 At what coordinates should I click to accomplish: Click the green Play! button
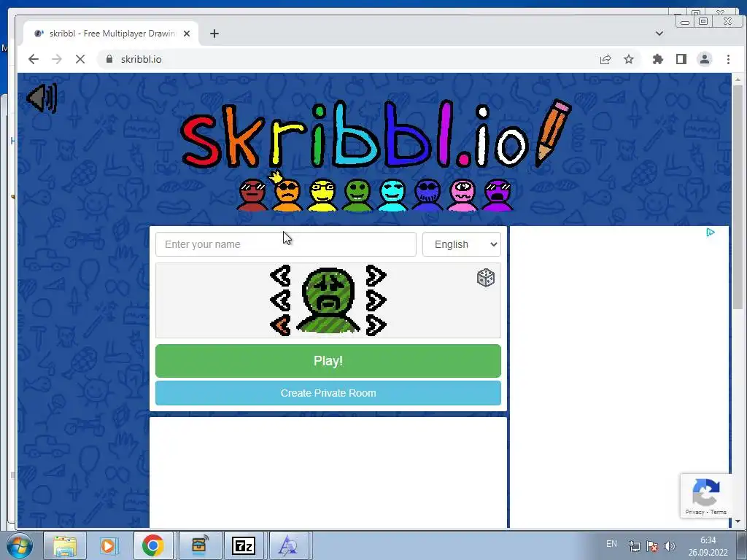[x=328, y=361]
